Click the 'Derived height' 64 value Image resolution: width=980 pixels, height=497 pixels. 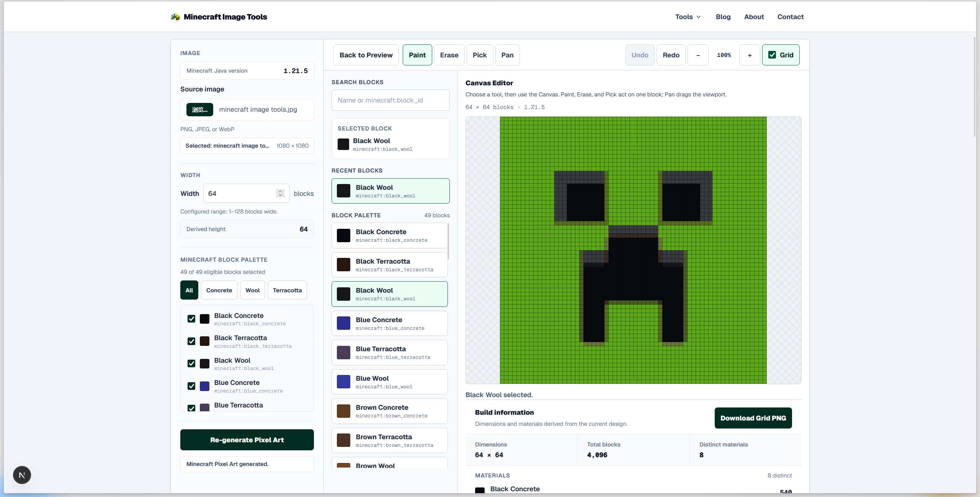pos(304,229)
